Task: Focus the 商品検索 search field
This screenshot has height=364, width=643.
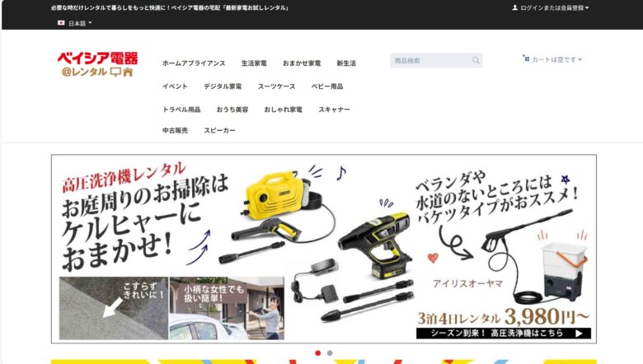Action: click(x=429, y=61)
